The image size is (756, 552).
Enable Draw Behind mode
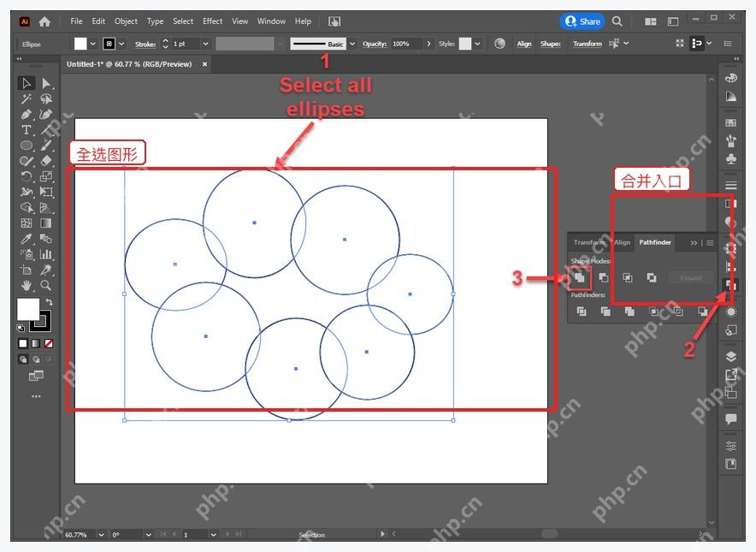(x=36, y=359)
